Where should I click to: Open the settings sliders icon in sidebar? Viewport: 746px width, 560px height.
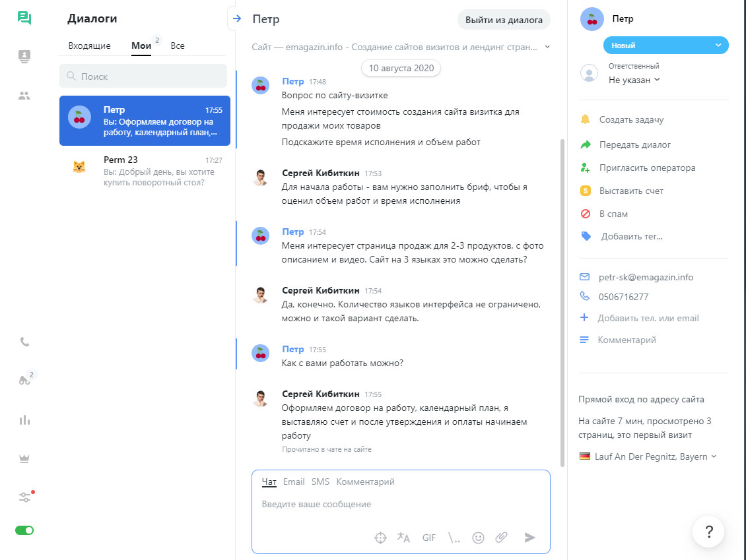pyautogui.click(x=25, y=497)
